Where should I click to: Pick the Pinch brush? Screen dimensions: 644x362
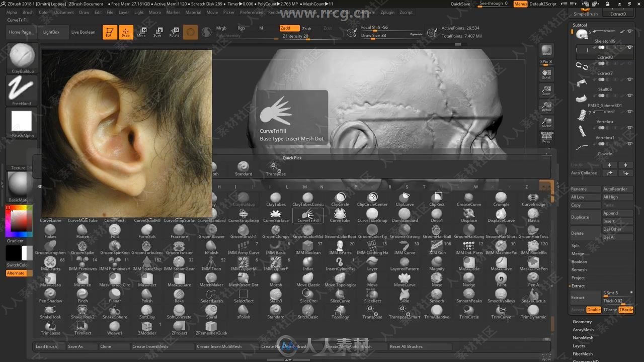click(x=83, y=296)
